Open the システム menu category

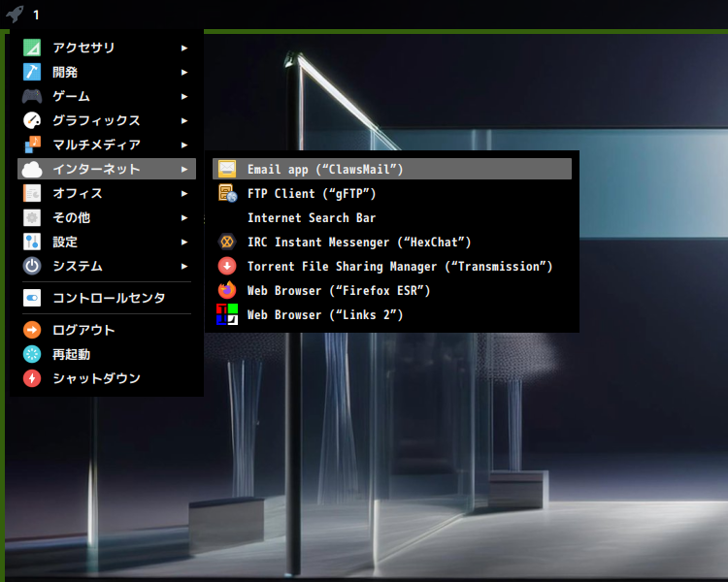[107, 266]
